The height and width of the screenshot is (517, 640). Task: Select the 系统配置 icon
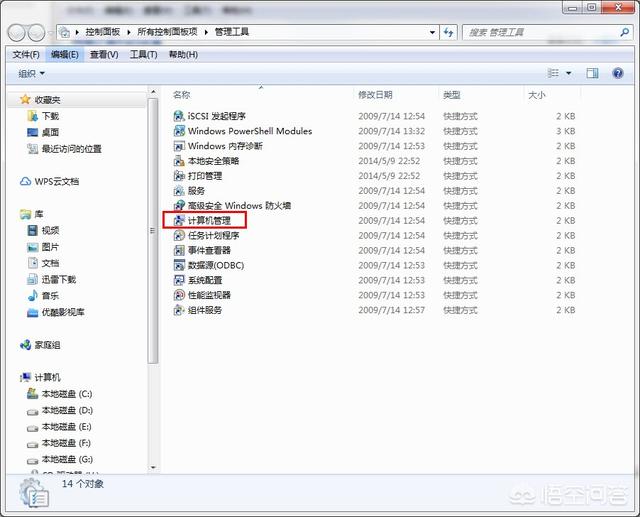[x=179, y=280]
